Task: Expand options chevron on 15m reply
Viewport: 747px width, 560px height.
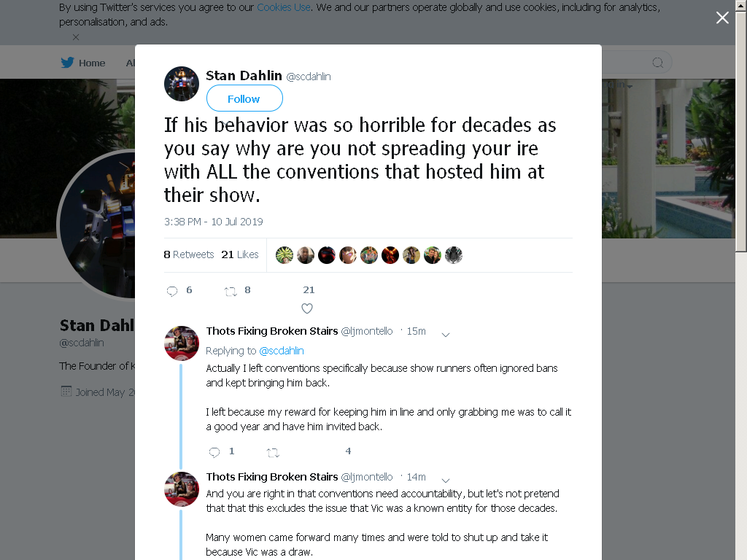Action: (x=446, y=335)
